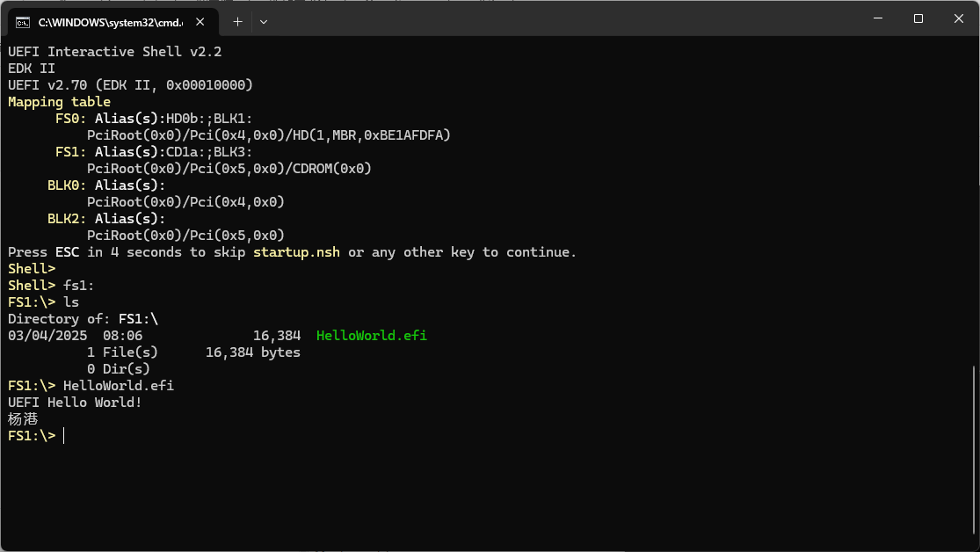Click the HD(1,MBR,0xBE1AFDFA) device path line
Image resolution: width=980 pixels, height=552 pixels.
click(x=269, y=135)
